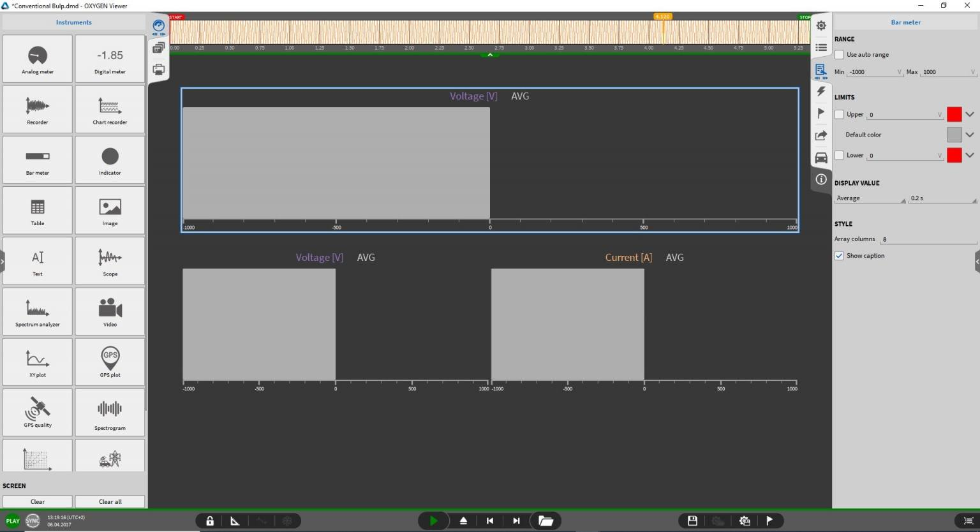Edit the Min range value field
This screenshot has height=532, width=980.
(x=875, y=72)
